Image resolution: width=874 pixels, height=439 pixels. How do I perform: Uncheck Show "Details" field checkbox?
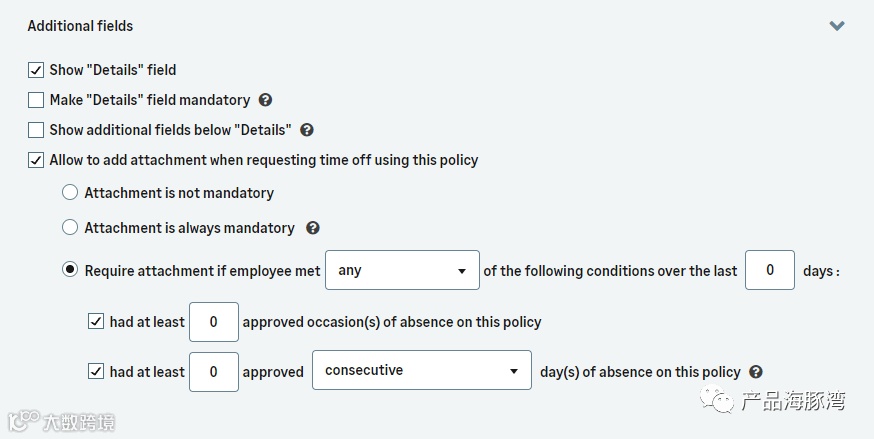pos(36,70)
